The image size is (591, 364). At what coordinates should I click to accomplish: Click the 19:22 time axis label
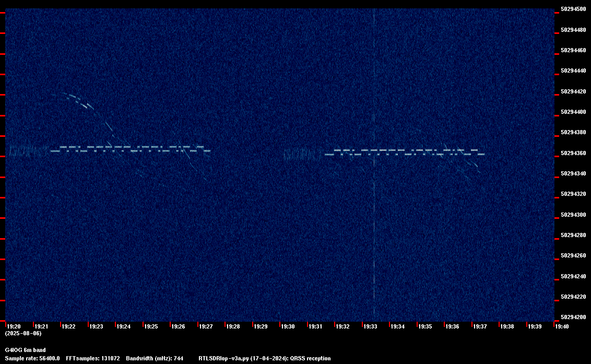(x=68, y=326)
